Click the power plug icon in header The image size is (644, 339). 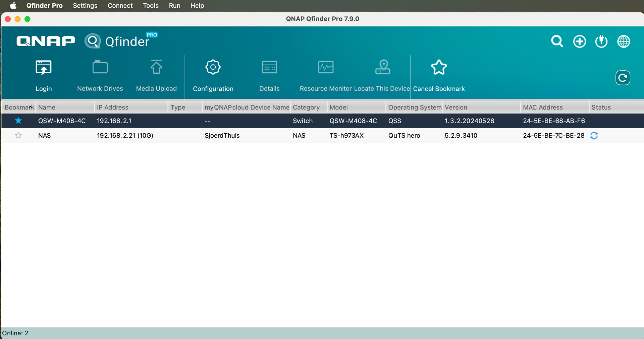coord(601,42)
